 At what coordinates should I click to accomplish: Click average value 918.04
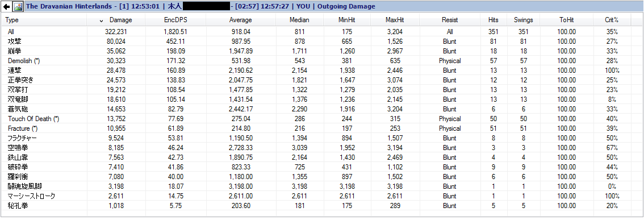click(241, 32)
